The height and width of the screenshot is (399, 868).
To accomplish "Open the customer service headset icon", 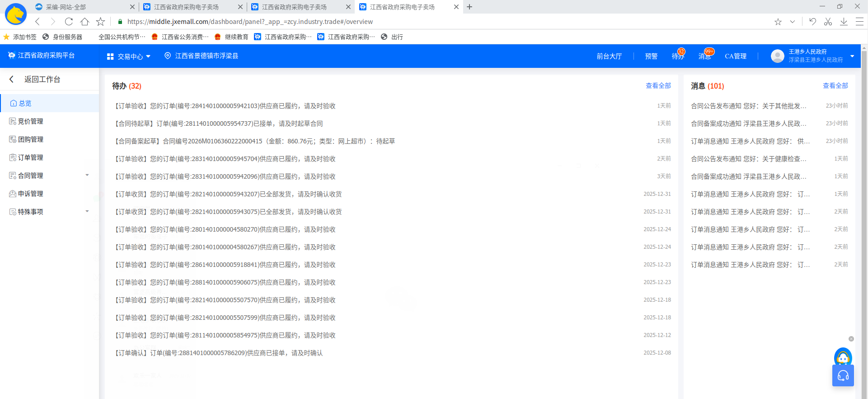I will [x=843, y=375].
